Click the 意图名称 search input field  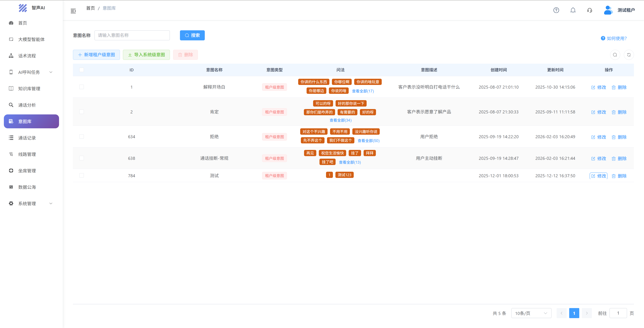click(132, 35)
